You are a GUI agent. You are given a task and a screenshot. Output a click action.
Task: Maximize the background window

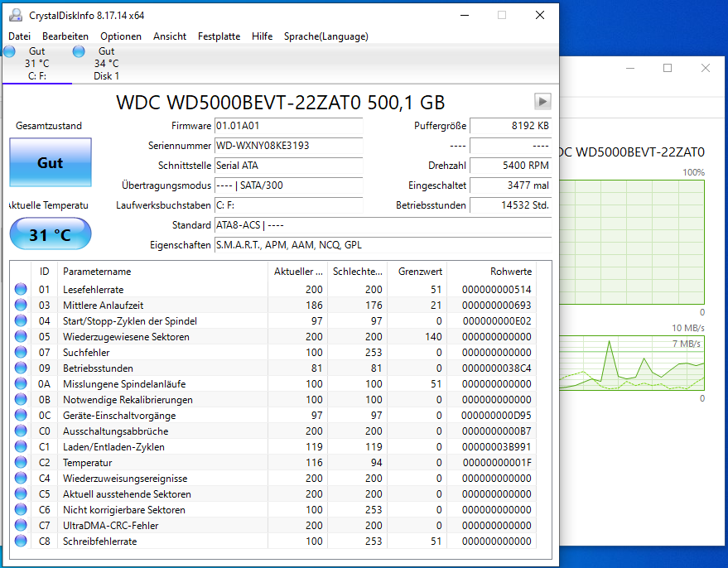668,68
